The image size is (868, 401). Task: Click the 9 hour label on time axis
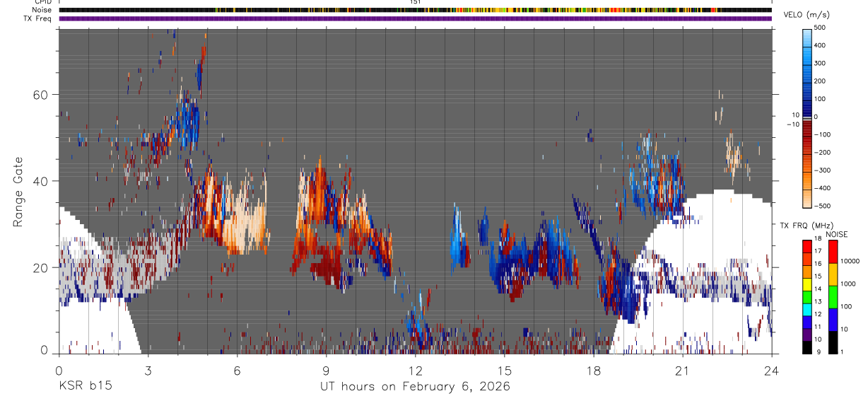click(x=326, y=370)
